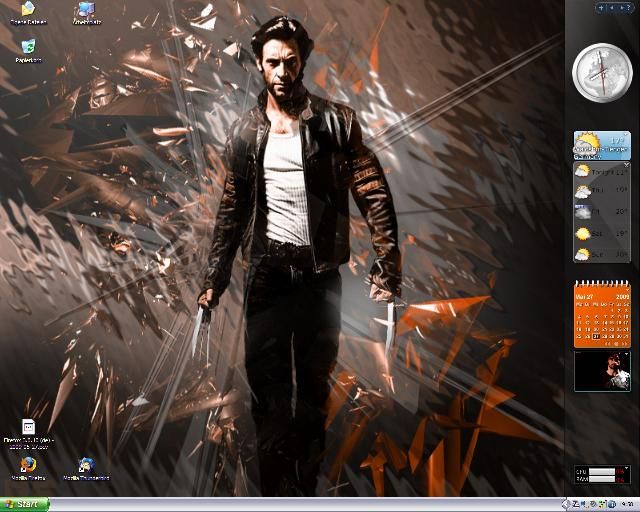
Task: Show next month in calendar gadget
Action: click(x=624, y=344)
